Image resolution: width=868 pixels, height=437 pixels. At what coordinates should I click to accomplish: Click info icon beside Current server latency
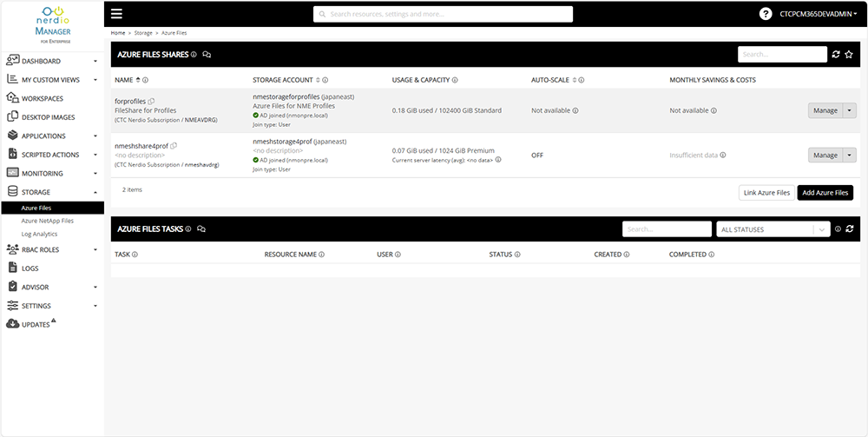point(498,160)
